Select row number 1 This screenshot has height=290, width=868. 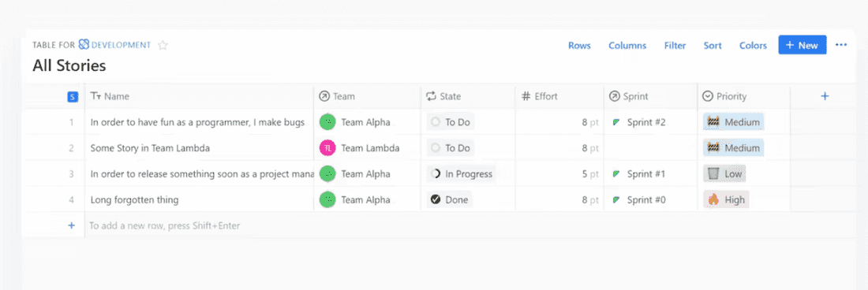pos(71,122)
